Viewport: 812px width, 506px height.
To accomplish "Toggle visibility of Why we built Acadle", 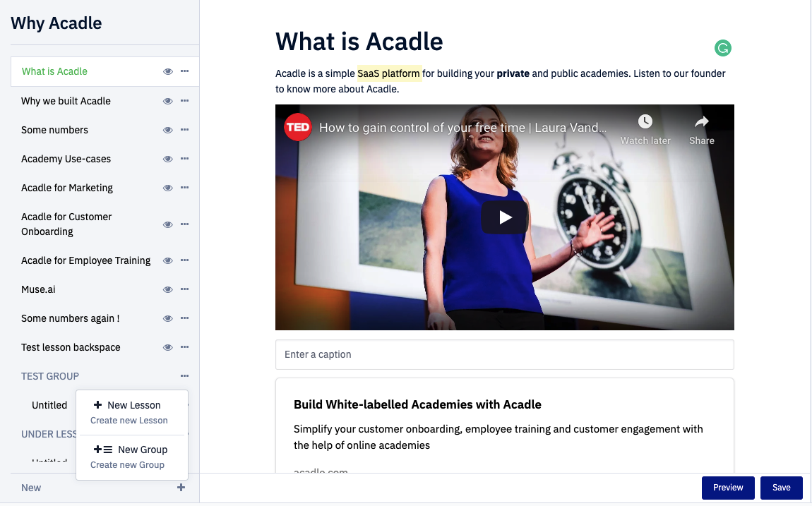I will pos(168,101).
